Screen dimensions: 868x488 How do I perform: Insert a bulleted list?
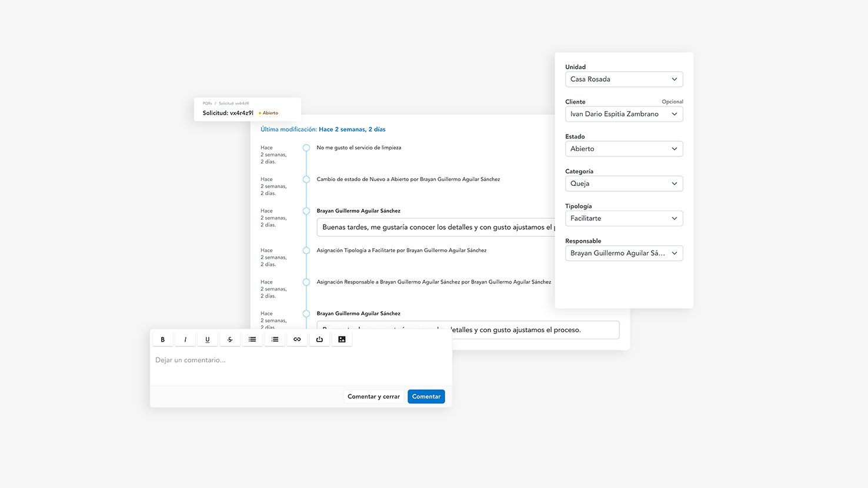(x=252, y=339)
